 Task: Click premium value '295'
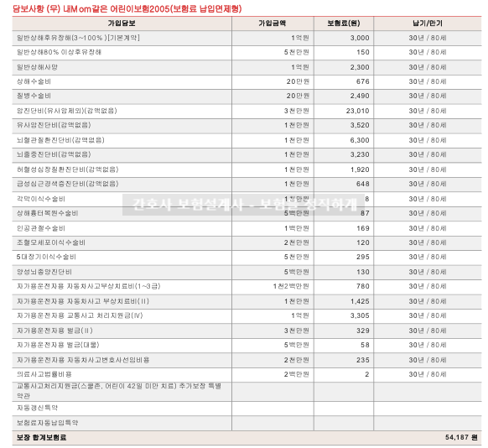[363, 257]
